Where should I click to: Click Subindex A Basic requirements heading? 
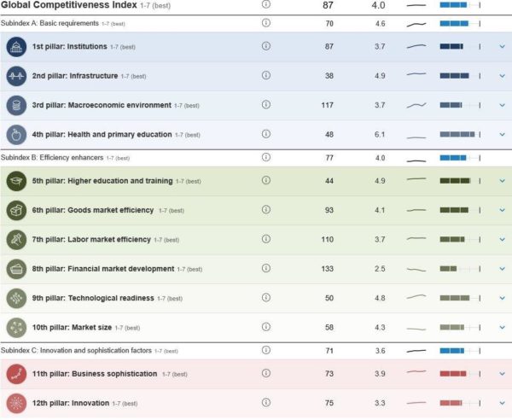49,23
